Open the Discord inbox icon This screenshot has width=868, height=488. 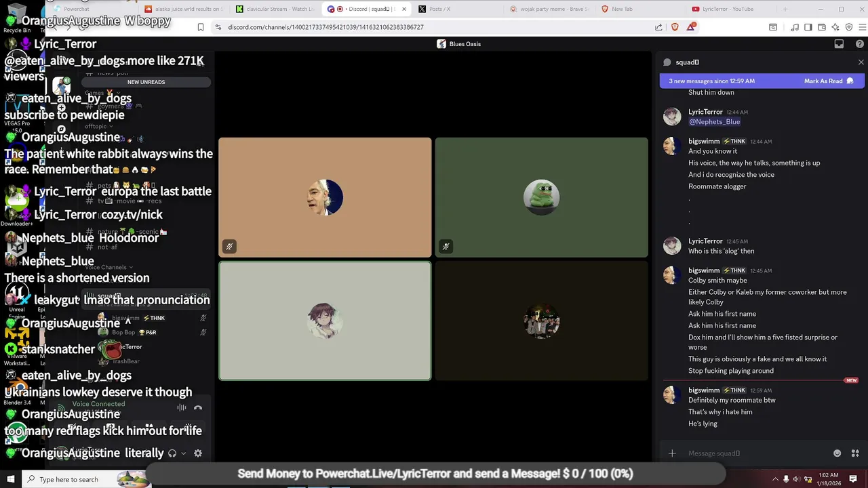coord(839,44)
